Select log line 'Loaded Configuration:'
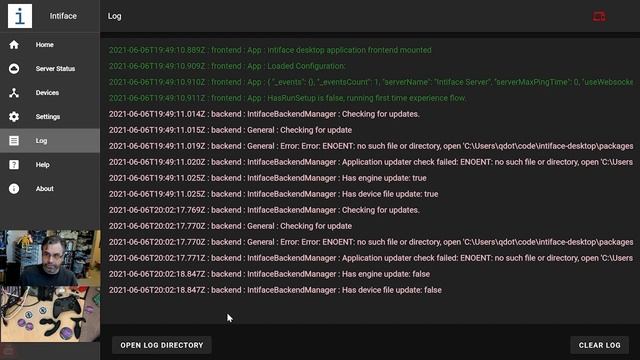The height and width of the screenshot is (360, 640). [x=227, y=66]
